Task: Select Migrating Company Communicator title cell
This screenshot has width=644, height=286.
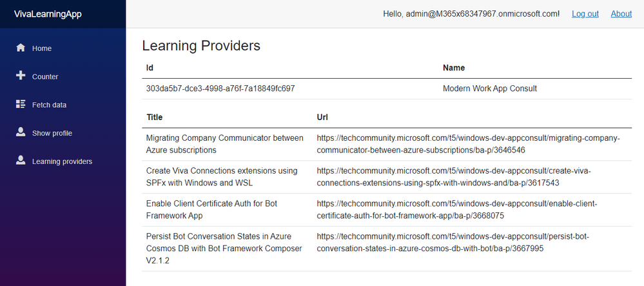Action: tap(225, 144)
